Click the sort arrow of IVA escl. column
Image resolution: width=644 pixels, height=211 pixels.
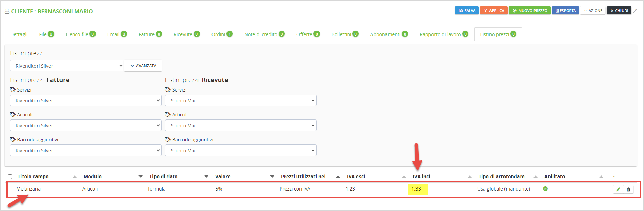[404, 177]
